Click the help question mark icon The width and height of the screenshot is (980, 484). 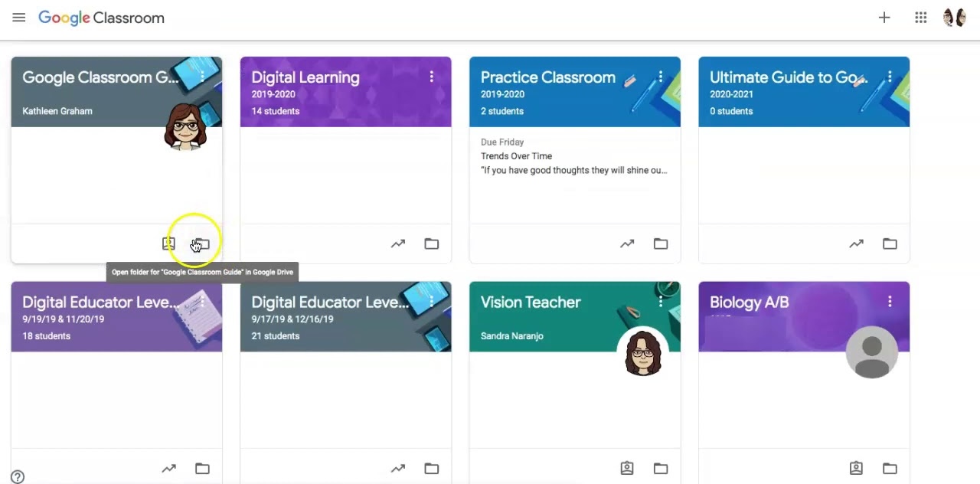click(x=18, y=476)
